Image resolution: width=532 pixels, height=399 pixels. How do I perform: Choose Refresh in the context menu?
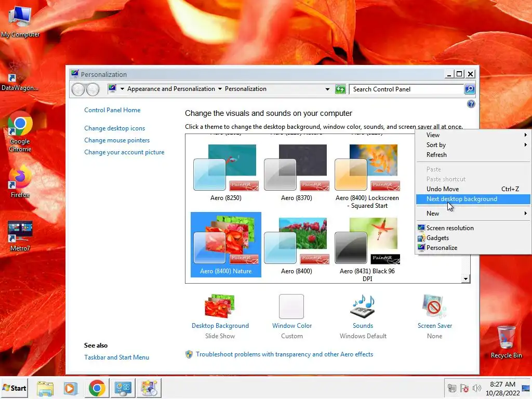473,155
